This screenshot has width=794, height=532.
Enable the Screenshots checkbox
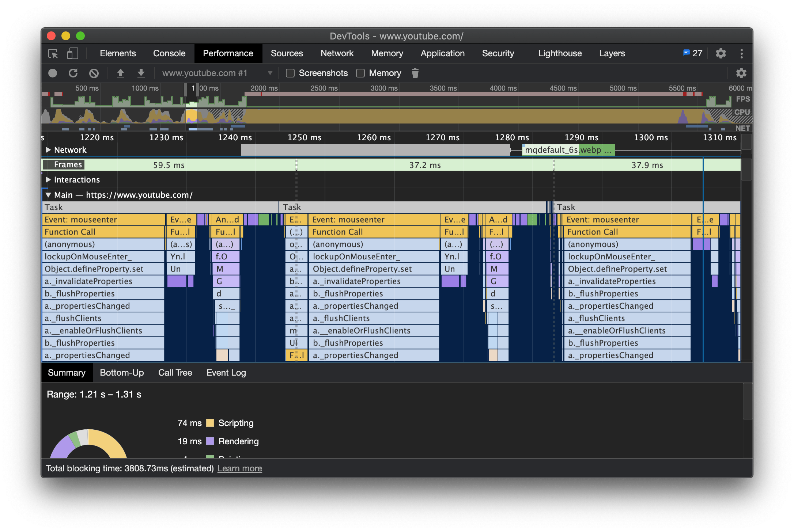[x=290, y=73]
